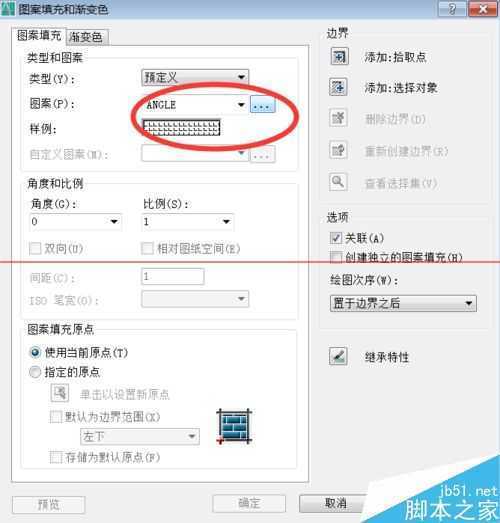Open the Type (类型) dropdown showing 预定义
Screen dimensions: 500x523
point(195,77)
